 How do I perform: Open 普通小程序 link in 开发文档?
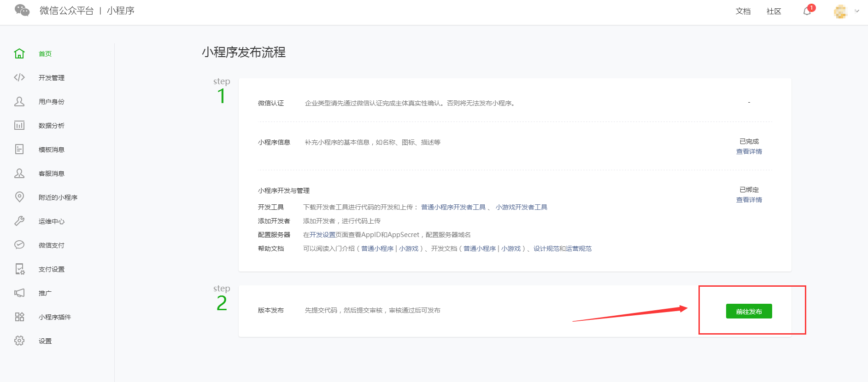click(x=480, y=249)
